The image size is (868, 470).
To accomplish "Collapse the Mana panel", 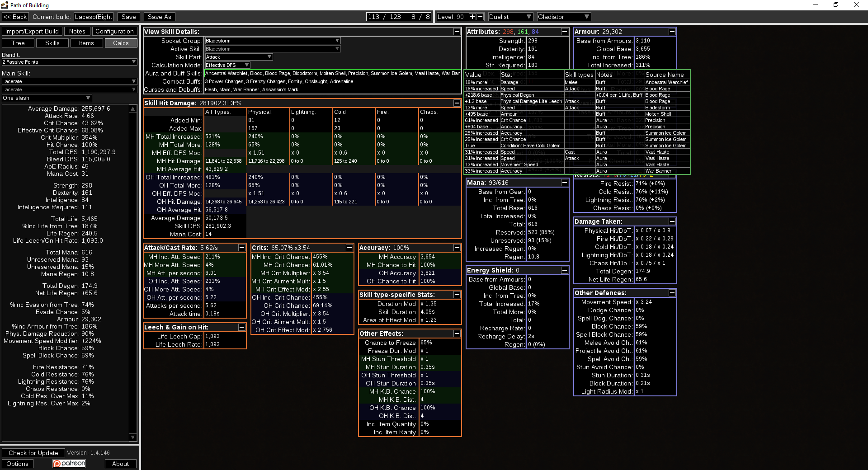I will pyautogui.click(x=565, y=183).
